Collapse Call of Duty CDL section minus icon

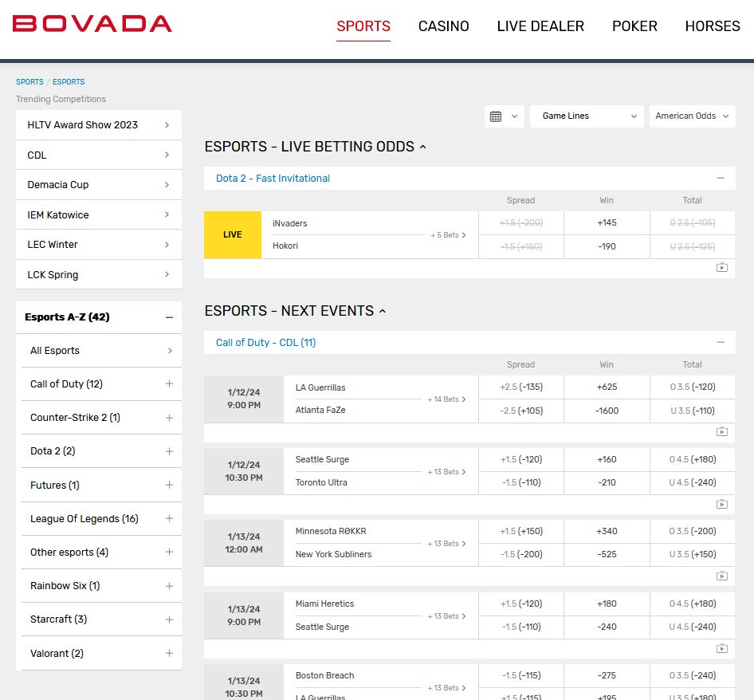tap(721, 343)
